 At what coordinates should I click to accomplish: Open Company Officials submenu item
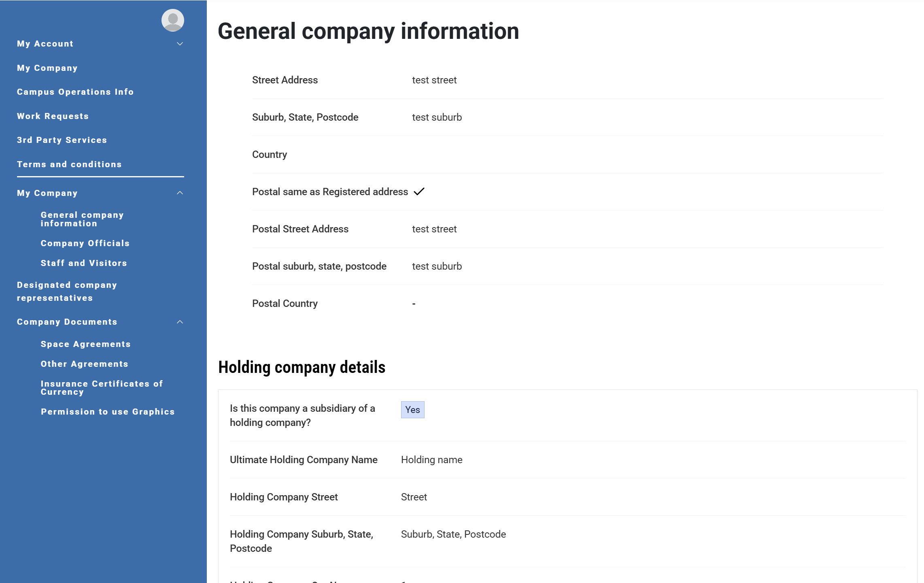(x=85, y=243)
